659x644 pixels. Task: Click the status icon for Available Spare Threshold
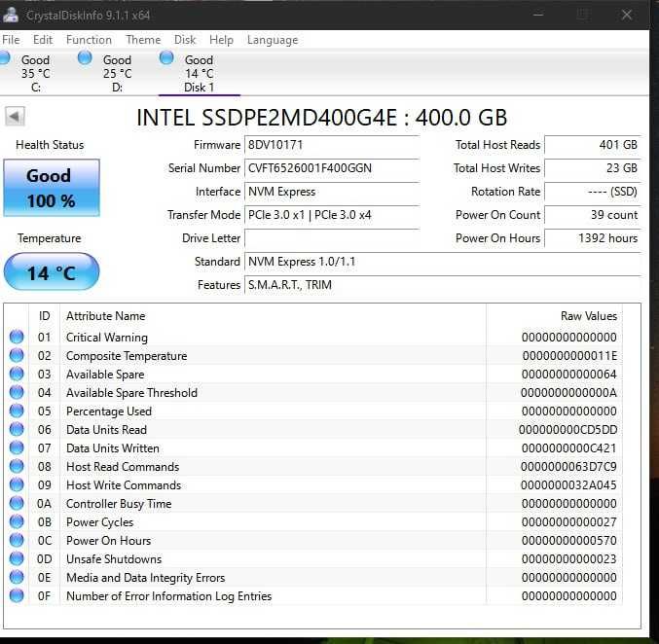point(17,392)
